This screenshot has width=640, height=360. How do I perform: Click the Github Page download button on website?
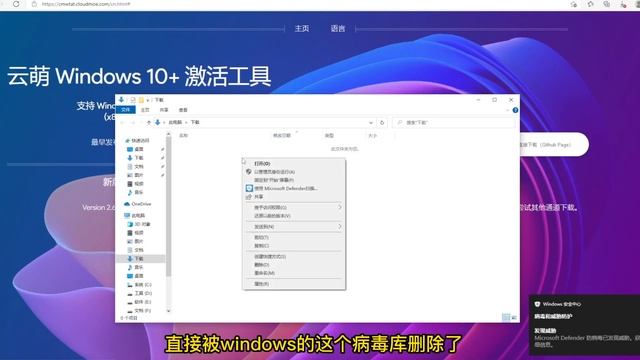[x=553, y=144]
